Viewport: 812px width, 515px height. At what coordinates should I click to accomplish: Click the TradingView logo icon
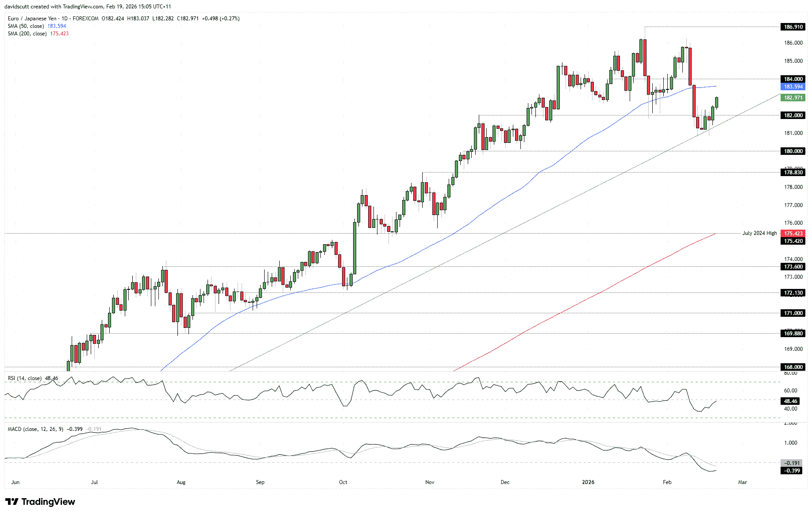click(x=12, y=502)
